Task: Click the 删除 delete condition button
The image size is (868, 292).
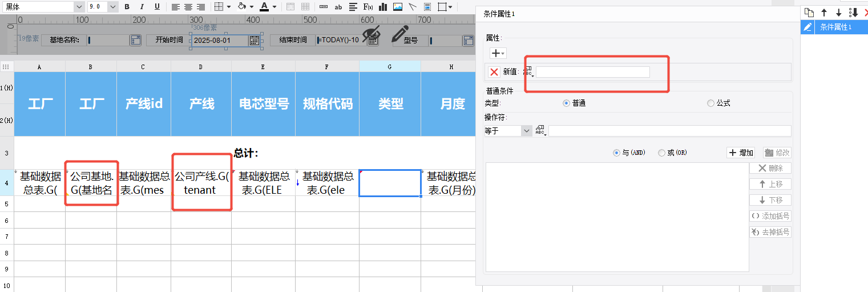Action: 770,168
